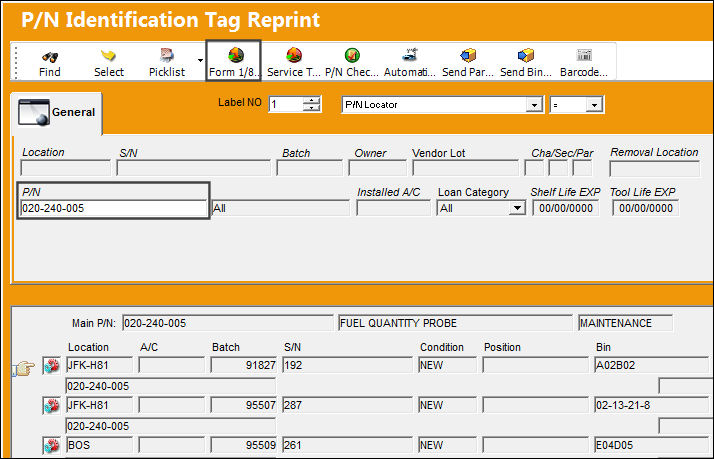Click the Label NO input field

(286, 104)
